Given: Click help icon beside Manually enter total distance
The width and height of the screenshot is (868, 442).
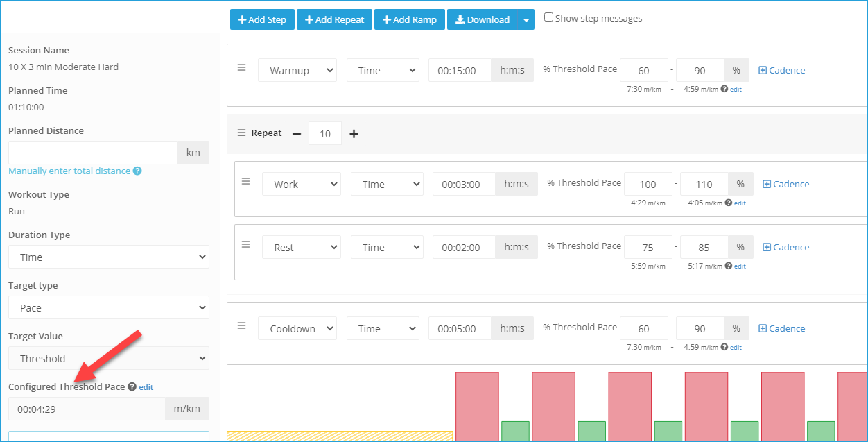Looking at the screenshot, I should pyautogui.click(x=137, y=171).
